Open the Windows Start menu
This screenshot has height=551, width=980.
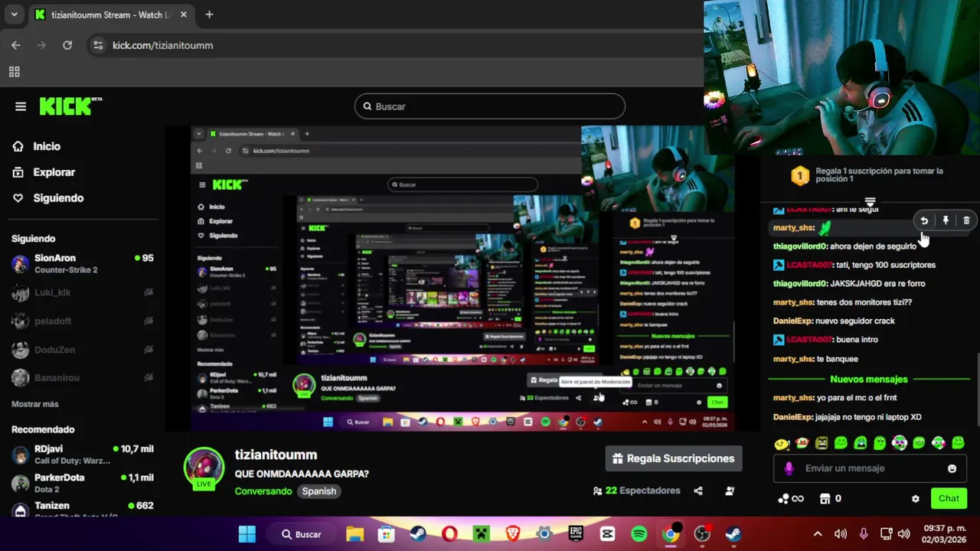pyautogui.click(x=247, y=534)
